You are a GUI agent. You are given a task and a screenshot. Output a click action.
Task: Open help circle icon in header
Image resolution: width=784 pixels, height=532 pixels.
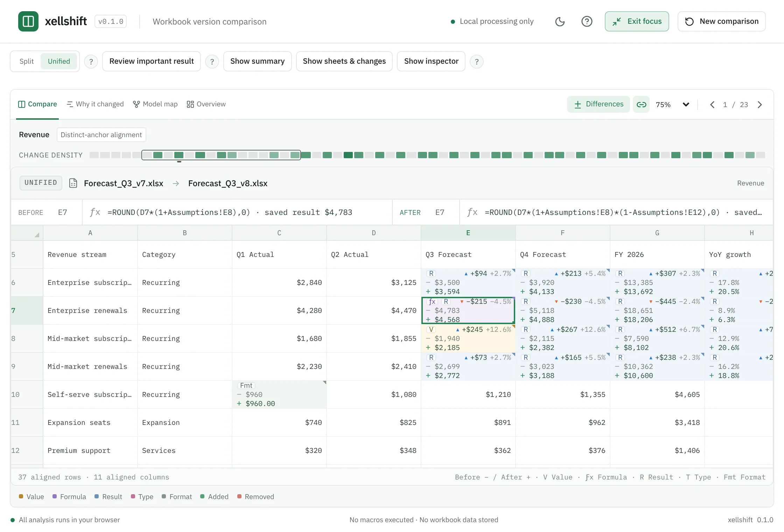tap(587, 21)
